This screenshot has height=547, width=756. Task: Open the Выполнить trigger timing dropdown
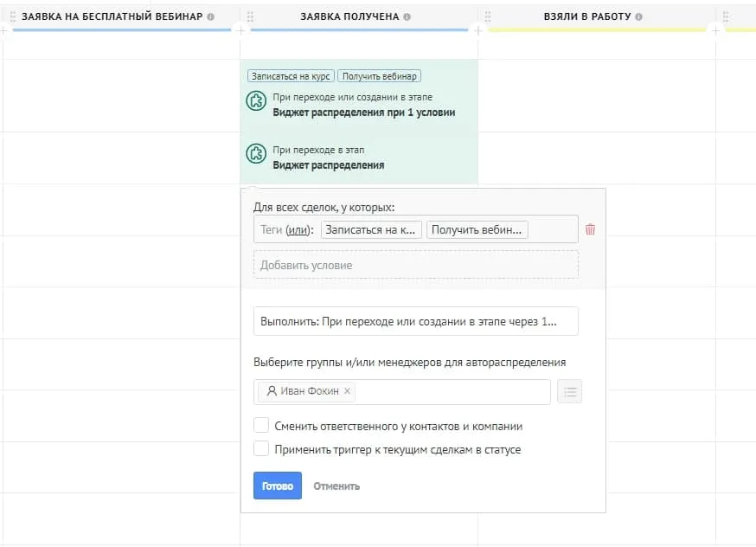415,321
